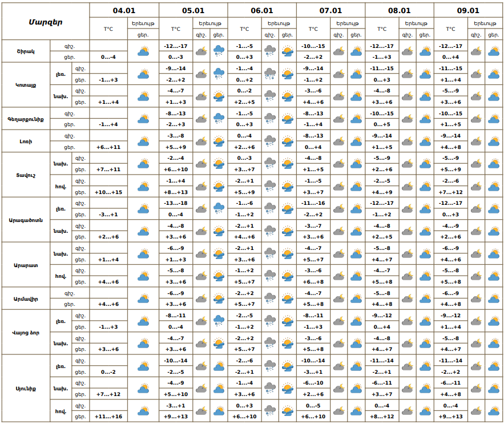Select the Տավուշ region row label
504x424 pixels.
point(26,175)
